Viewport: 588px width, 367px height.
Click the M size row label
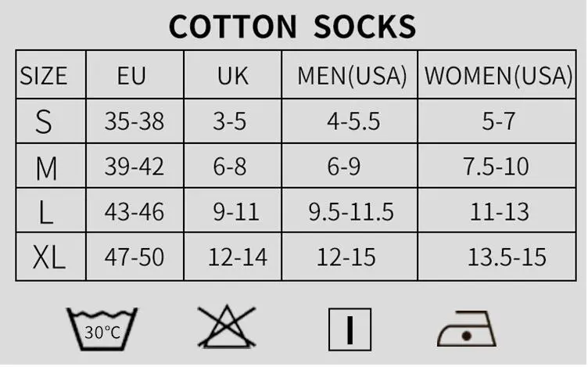tap(46, 167)
